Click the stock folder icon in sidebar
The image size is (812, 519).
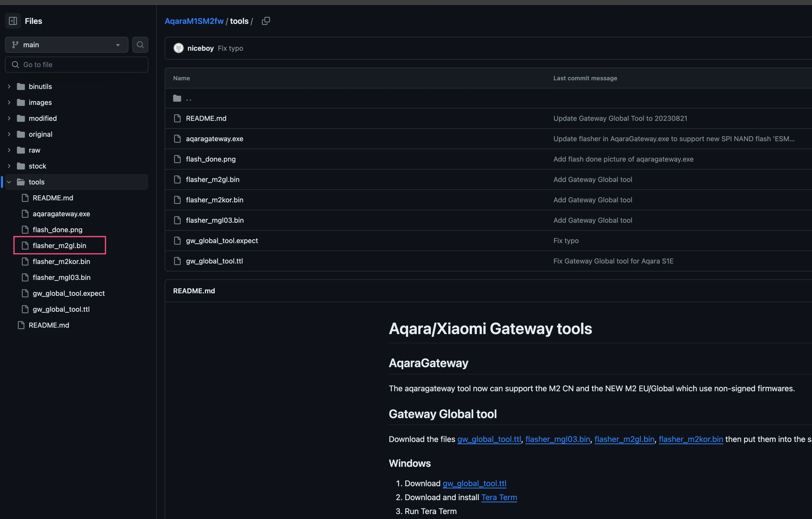point(21,166)
